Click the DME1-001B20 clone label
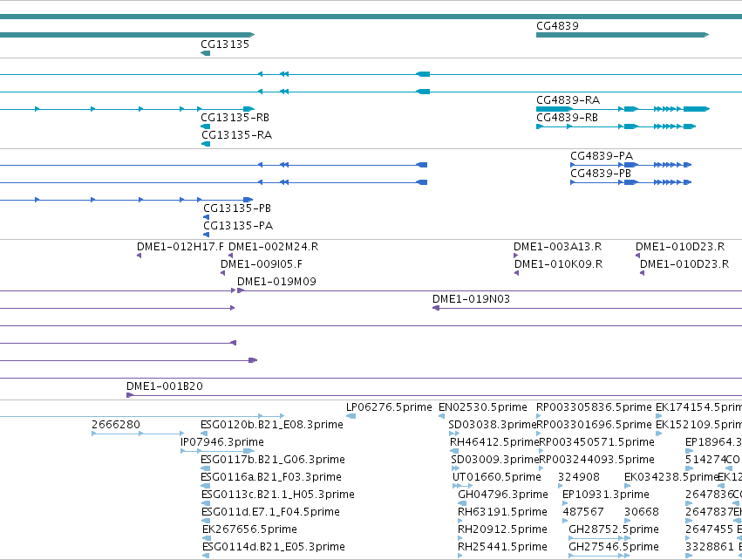Image resolution: width=742 pixels, height=560 pixels. coord(164,386)
